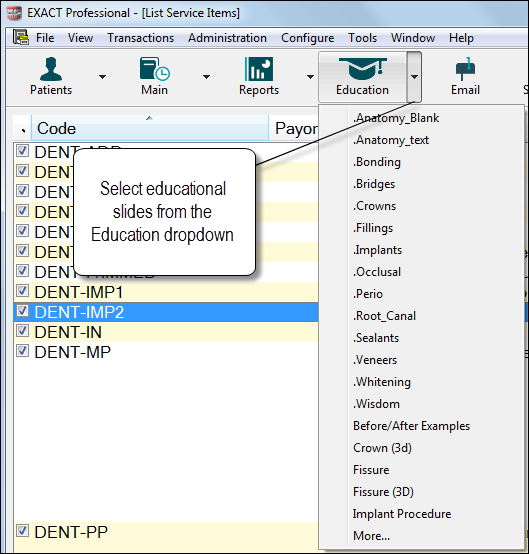Uncheck the DENT-IN checkbox
Screen dimensions: 529x554
22,331
